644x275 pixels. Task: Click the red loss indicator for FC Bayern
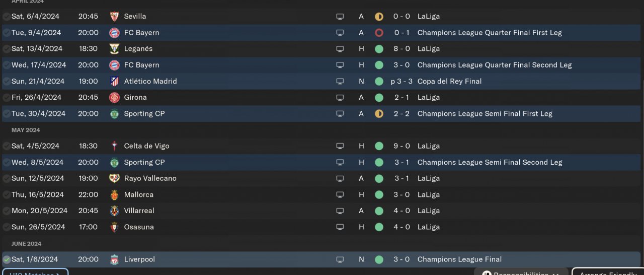tap(379, 33)
